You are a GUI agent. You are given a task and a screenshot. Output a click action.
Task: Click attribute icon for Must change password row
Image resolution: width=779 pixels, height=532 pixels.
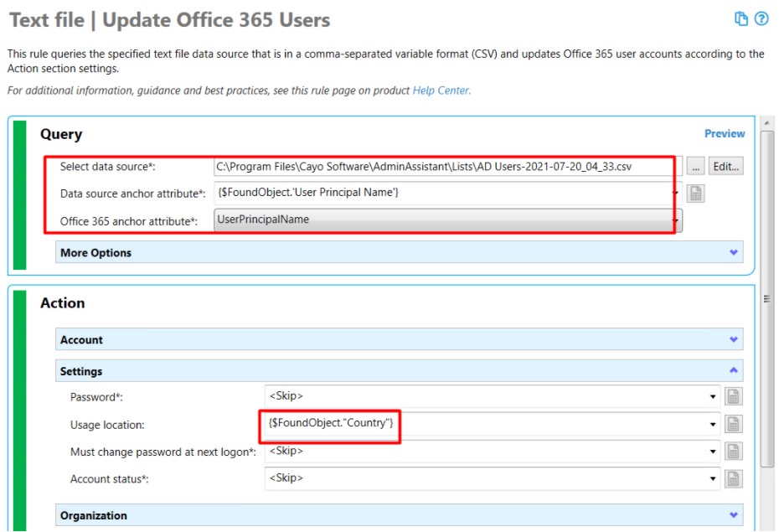tap(733, 452)
